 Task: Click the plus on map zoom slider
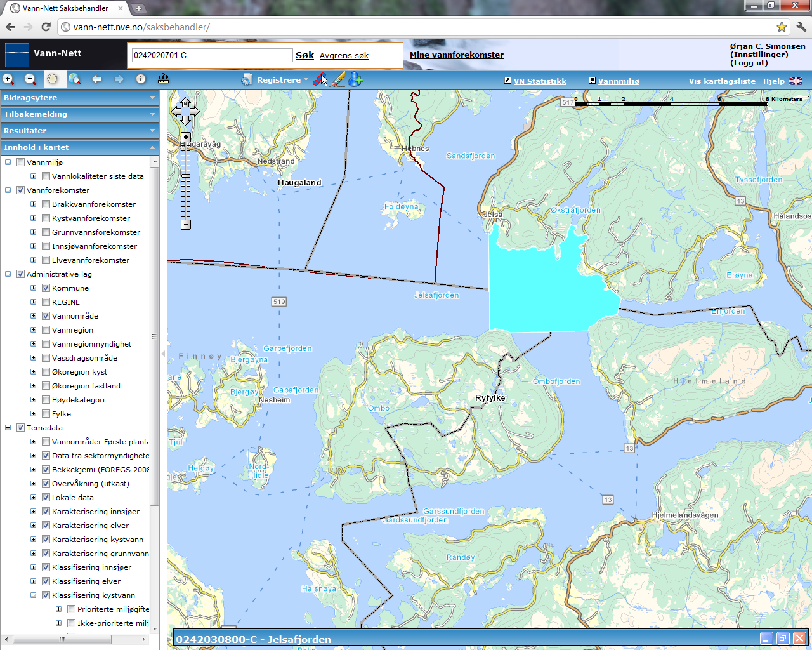point(186,137)
